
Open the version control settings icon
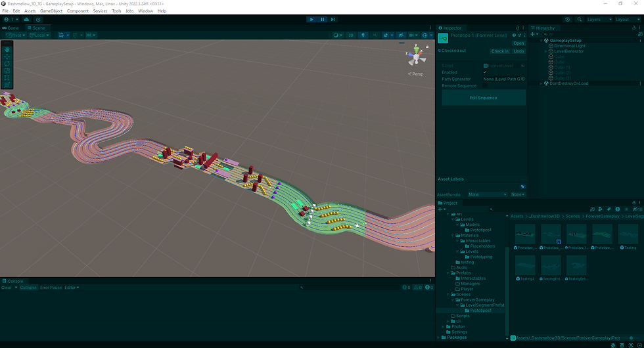click(x=38, y=19)
